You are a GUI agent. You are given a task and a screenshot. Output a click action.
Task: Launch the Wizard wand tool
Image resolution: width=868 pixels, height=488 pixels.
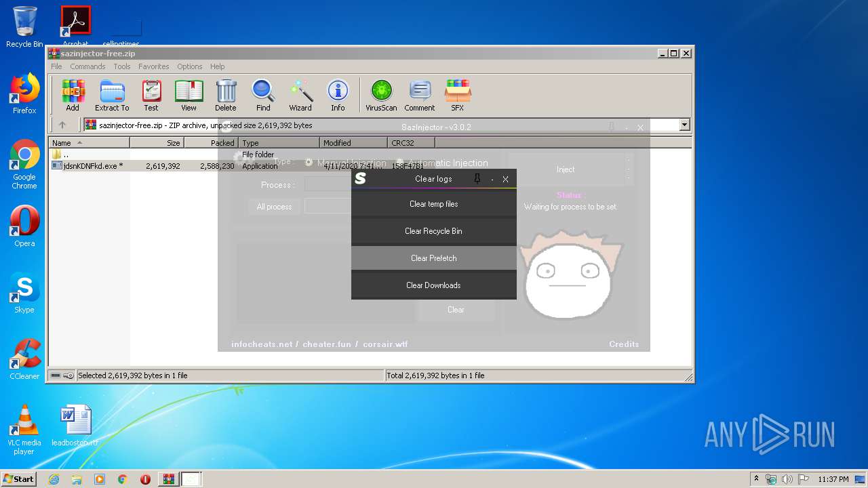click(300, 95)
